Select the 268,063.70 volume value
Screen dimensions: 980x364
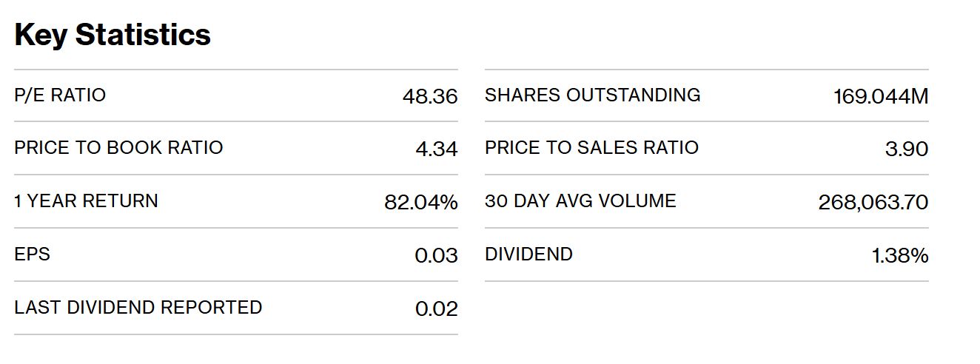873,202
